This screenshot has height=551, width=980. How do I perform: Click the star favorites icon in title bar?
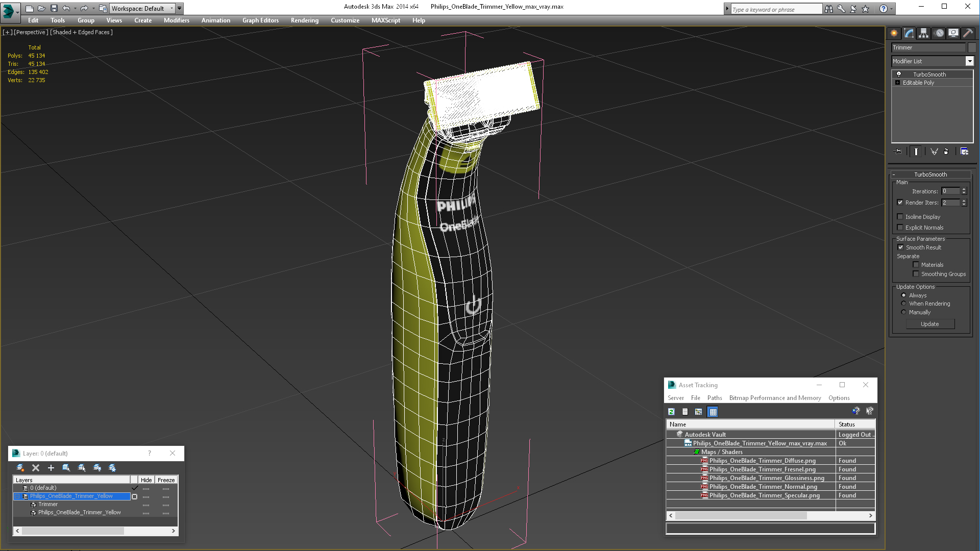[x=866, y=9]
